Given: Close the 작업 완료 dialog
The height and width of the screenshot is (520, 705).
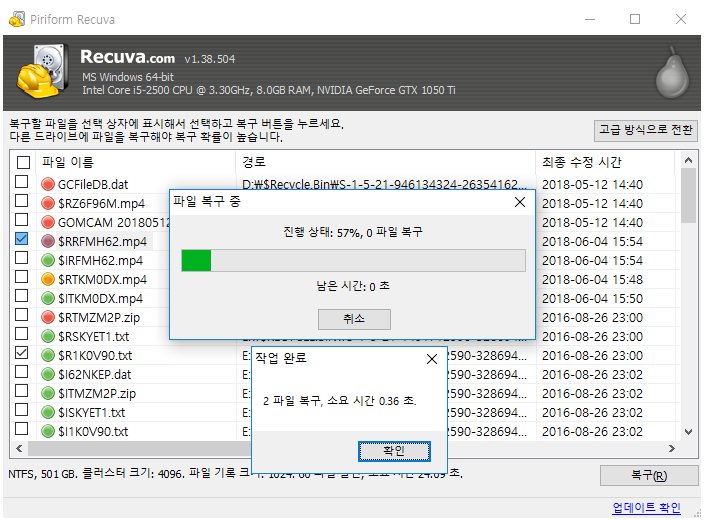Looking at the screenshot, I should [432, 359].
